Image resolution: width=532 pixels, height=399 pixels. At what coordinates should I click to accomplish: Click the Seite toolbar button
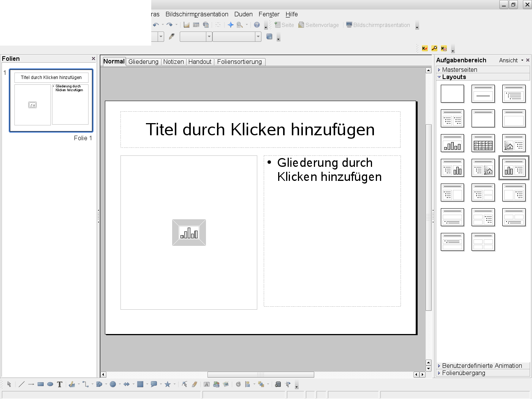click(x=284, y=25)
